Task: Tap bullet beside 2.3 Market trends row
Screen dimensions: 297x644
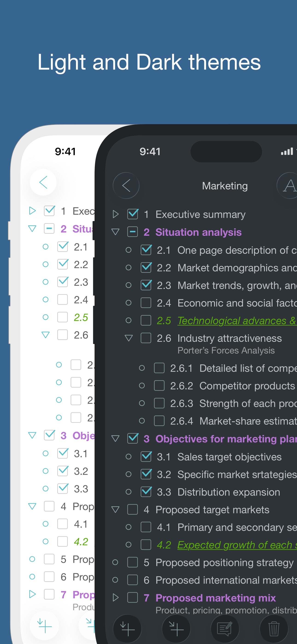Action: (128, 285)
